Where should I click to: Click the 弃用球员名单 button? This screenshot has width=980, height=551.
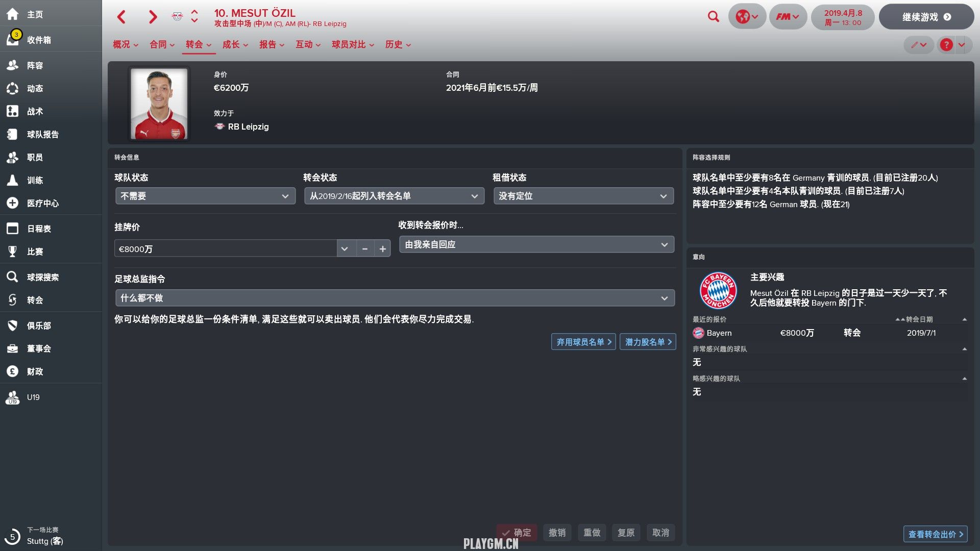[583, 342]
